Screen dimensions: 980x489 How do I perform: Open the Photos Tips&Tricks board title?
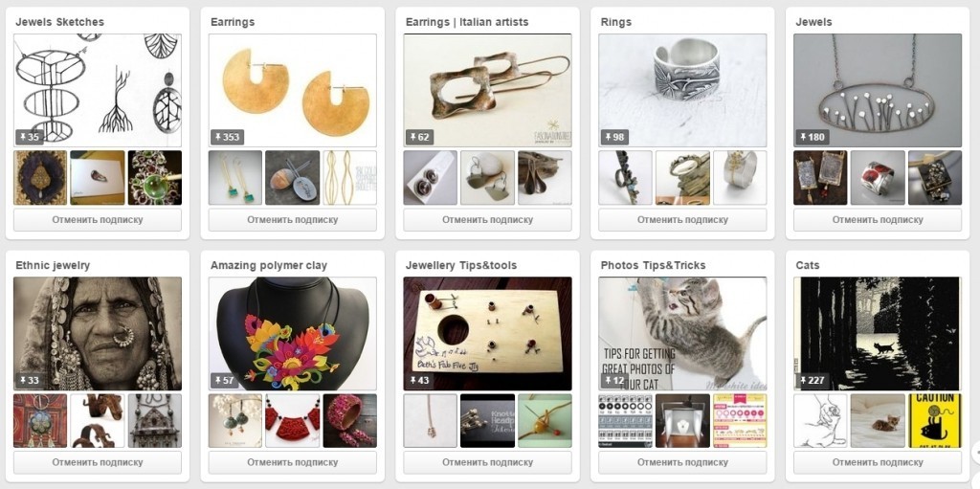click(653, 265)
